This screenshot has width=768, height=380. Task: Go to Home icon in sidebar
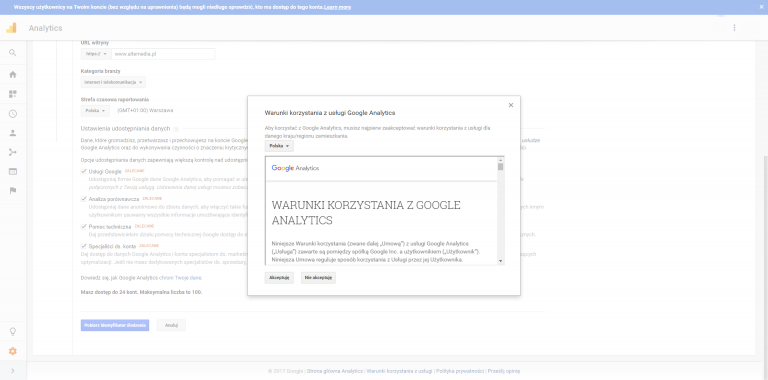click(13, 74)
